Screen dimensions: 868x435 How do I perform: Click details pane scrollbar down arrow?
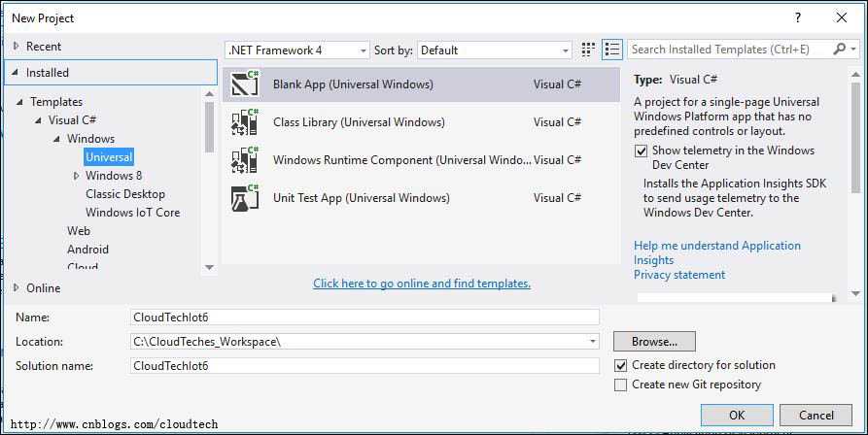pyautogui.click(x=856, y=293)
